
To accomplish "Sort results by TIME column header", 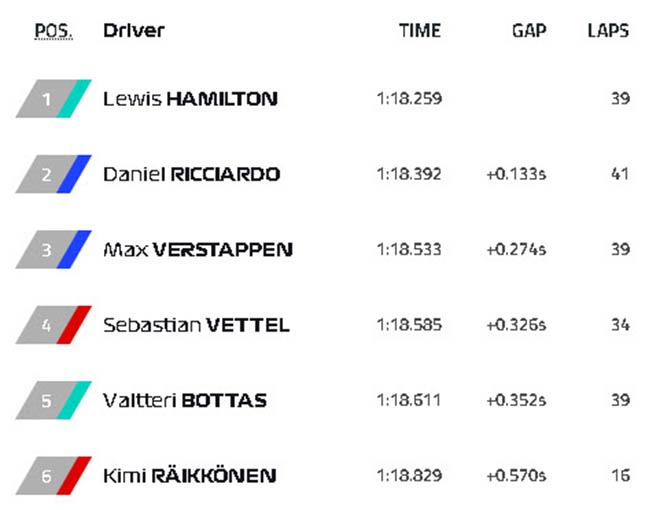I will tap(420, 31).
